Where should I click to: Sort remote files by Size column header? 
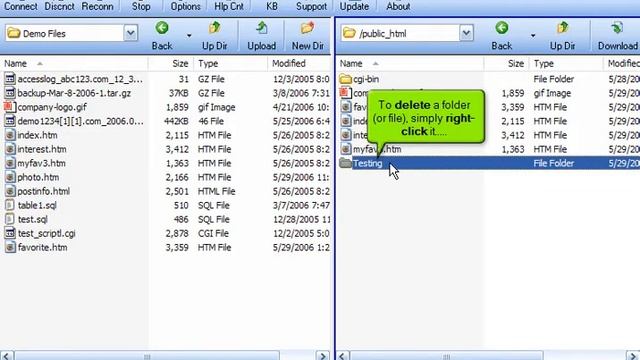point(507,64)
